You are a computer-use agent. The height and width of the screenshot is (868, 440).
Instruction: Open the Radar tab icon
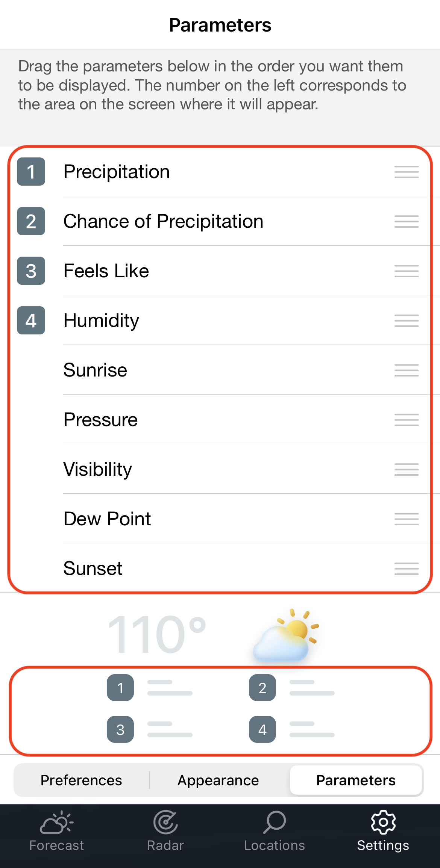(165, 823)
